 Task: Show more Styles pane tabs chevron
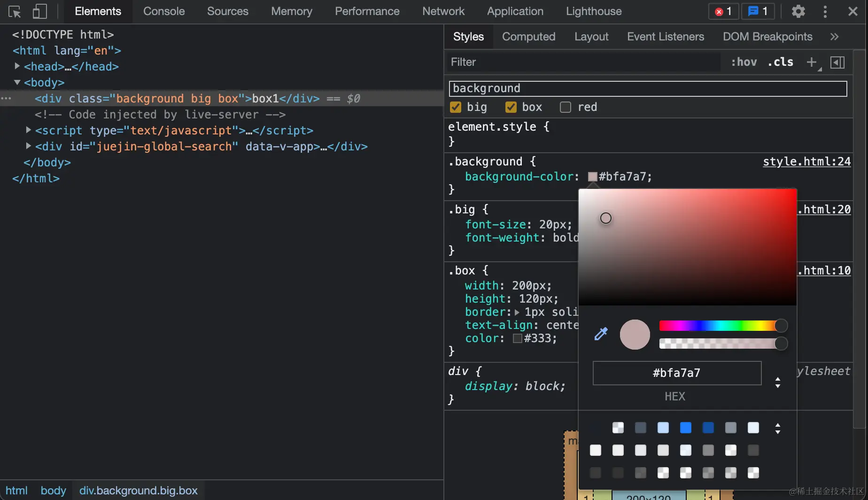[x=834, y=37]
